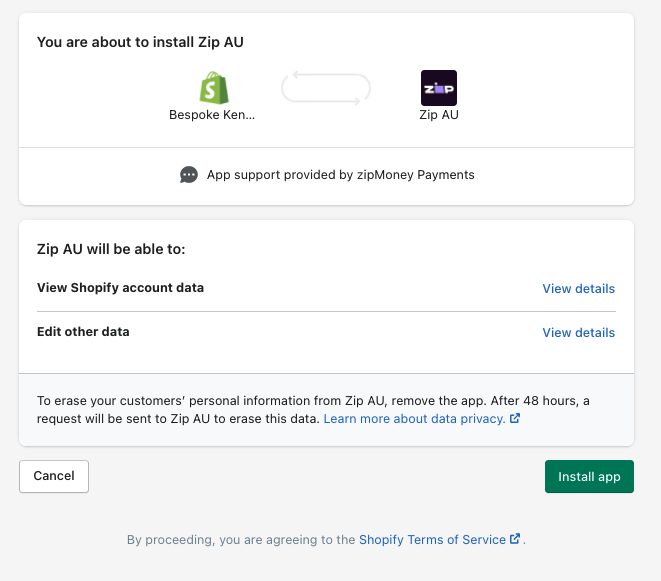Cancel the Zip AU installation
This screenshot has height=581, width=661.
coord(54,476)
